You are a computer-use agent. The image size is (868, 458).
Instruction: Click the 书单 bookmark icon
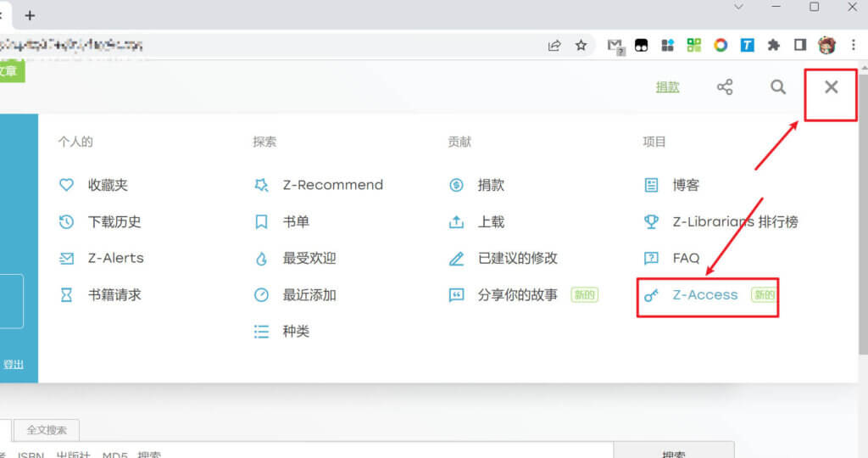click(x=262, y=221)
